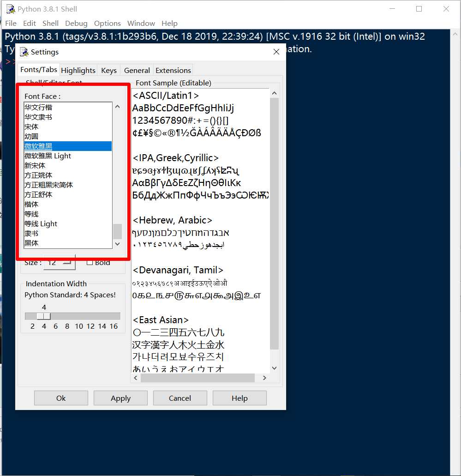This screenshot has height=476, width=461.
Task: Click the Indentation Width slider handle
Action: pyautogui.click(x=44, y=316)
